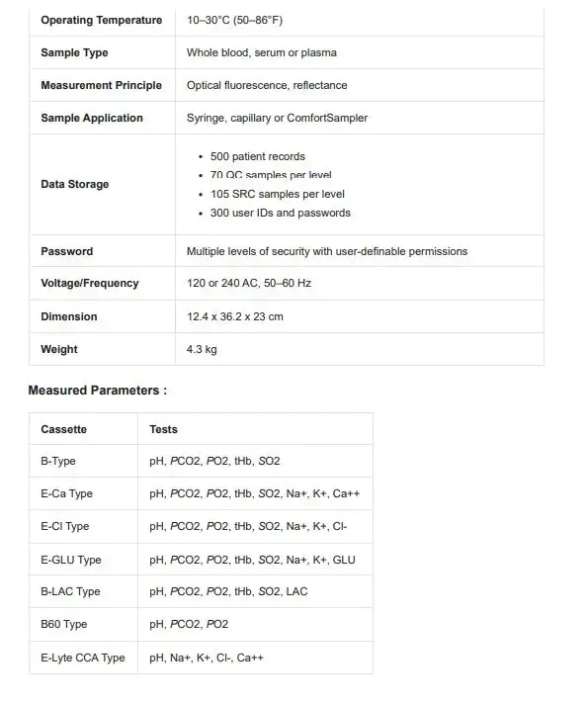The image size is (588, 704).
Task: Click the B-LAC Type cassette cell
Action: pos(83,591)
